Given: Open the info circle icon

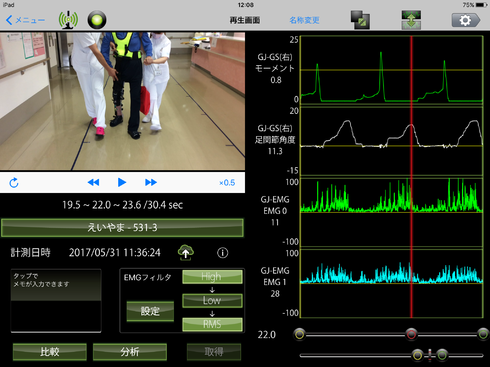Looking at the screenshot, I should (x=222, y=253).
